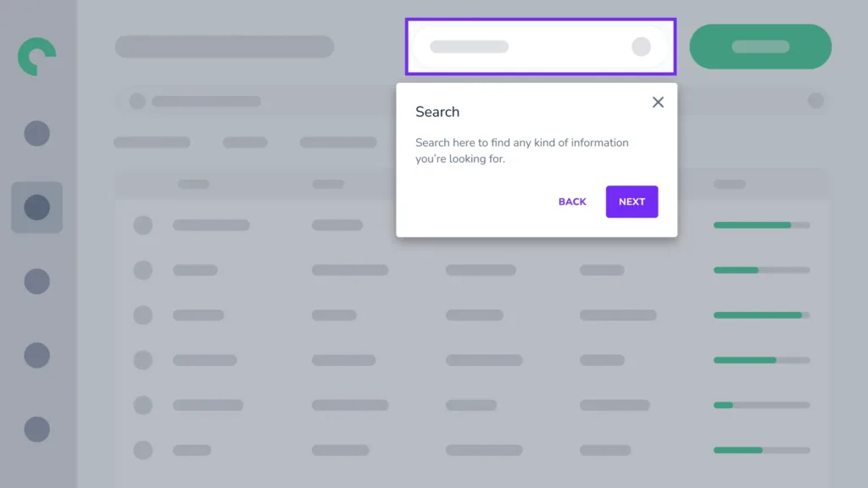The image size is (868, 488).
Task: Select the third sidebar circle icon
Action: [37, 281]
